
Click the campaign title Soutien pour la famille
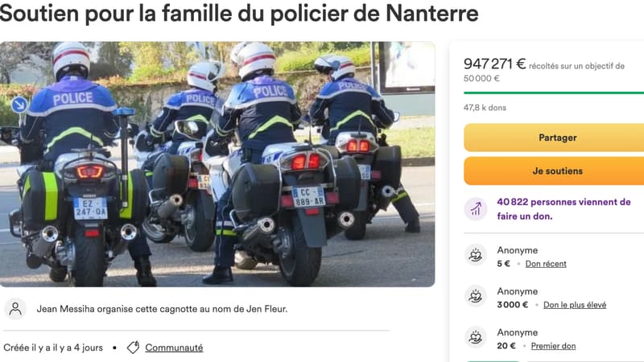(239, 13)
